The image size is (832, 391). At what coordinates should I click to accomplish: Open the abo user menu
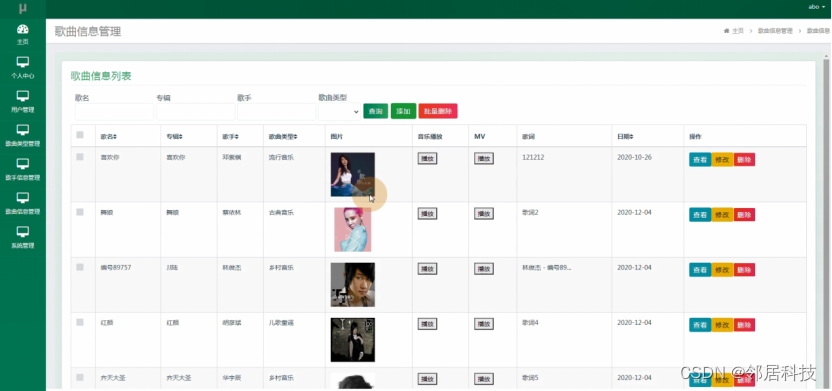[816, 7]
